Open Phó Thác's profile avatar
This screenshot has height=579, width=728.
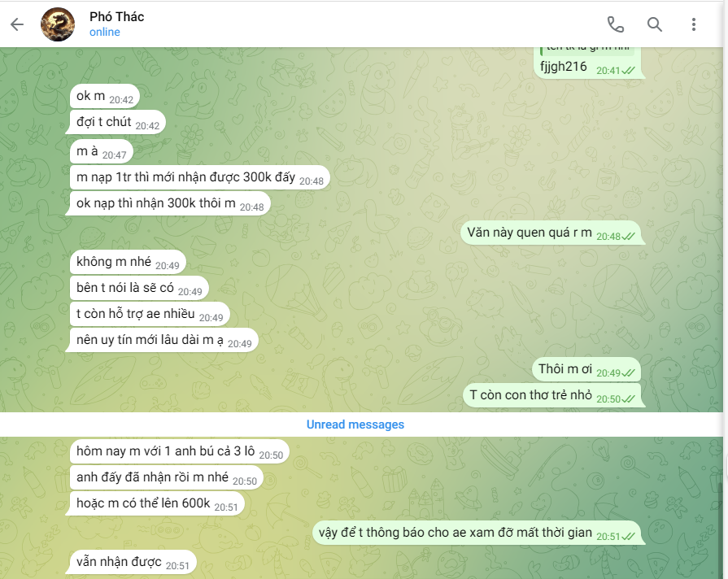[x=58, y=24]
